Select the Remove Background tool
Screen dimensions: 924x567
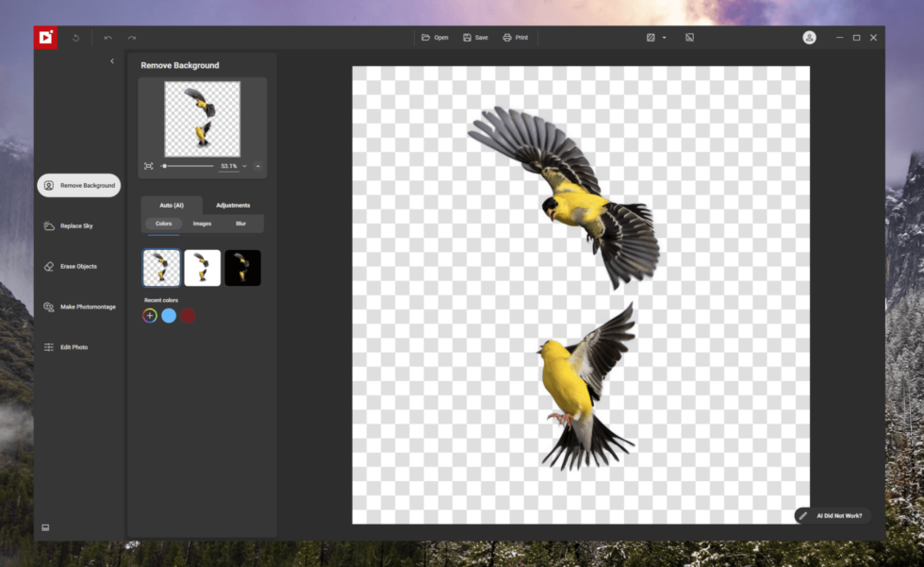[79, 185]
